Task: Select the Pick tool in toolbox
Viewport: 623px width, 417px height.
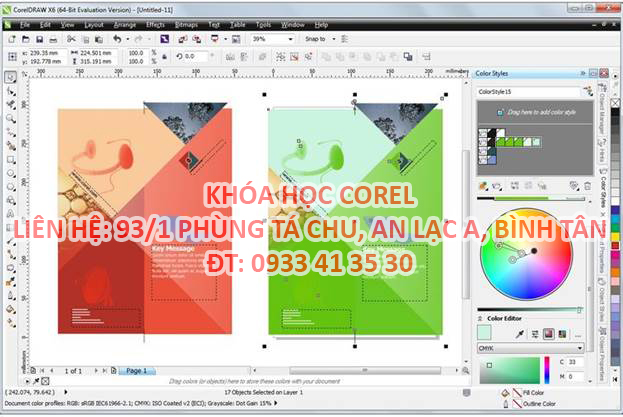Action: click(x=11, y=77)
